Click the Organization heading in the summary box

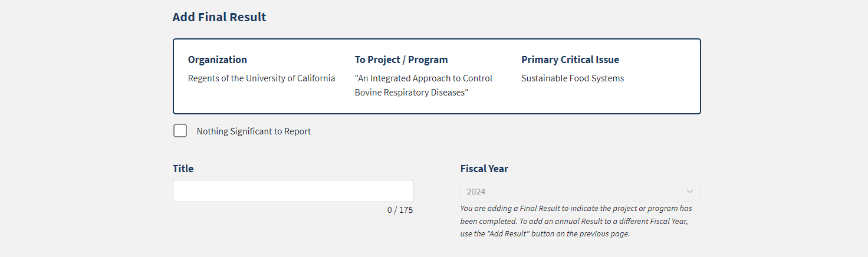coord(218,60)
